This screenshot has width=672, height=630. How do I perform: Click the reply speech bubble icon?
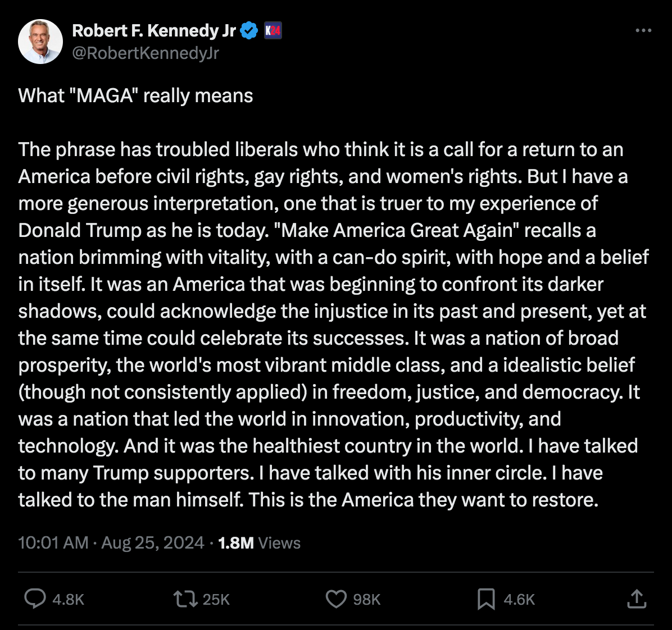[35, 599]
